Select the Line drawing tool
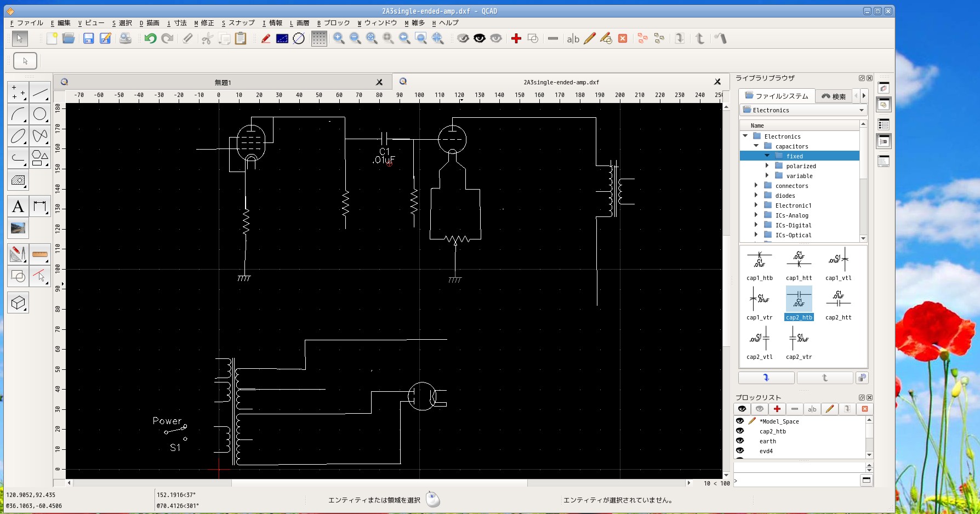The height and width of the screenshot is (514, 980). (39, 93)
